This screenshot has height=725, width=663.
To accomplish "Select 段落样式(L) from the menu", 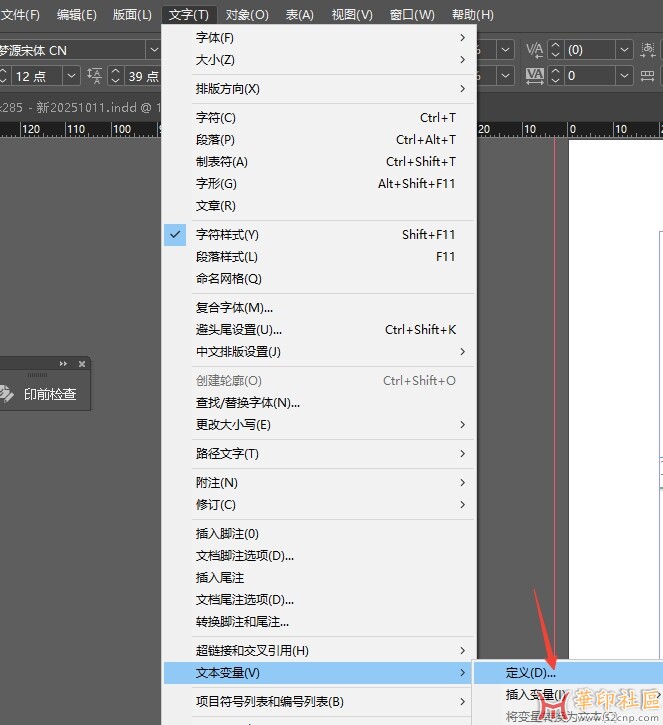I will (227, 257).
